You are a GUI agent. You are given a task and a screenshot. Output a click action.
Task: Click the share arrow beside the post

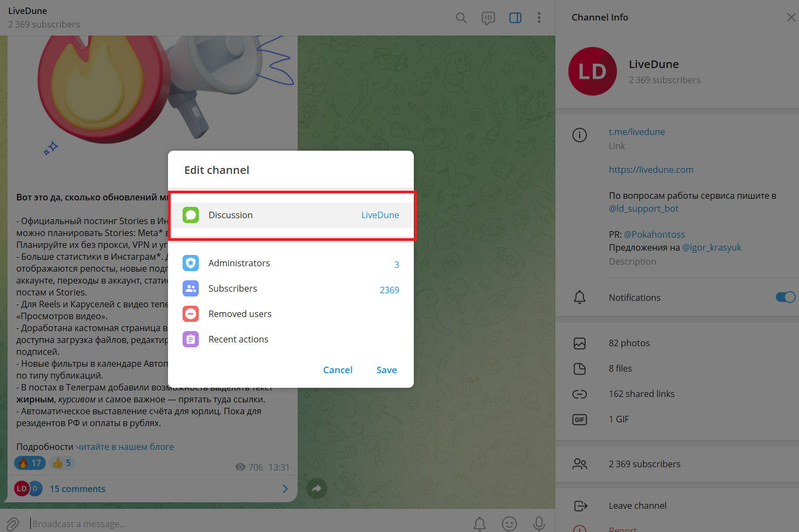click(x=317, y=488)
